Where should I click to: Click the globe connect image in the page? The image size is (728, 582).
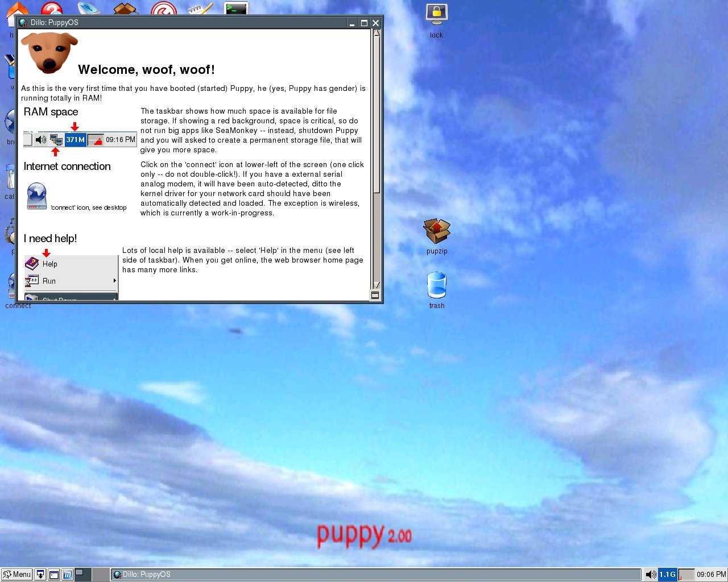(x=37, y=196)
